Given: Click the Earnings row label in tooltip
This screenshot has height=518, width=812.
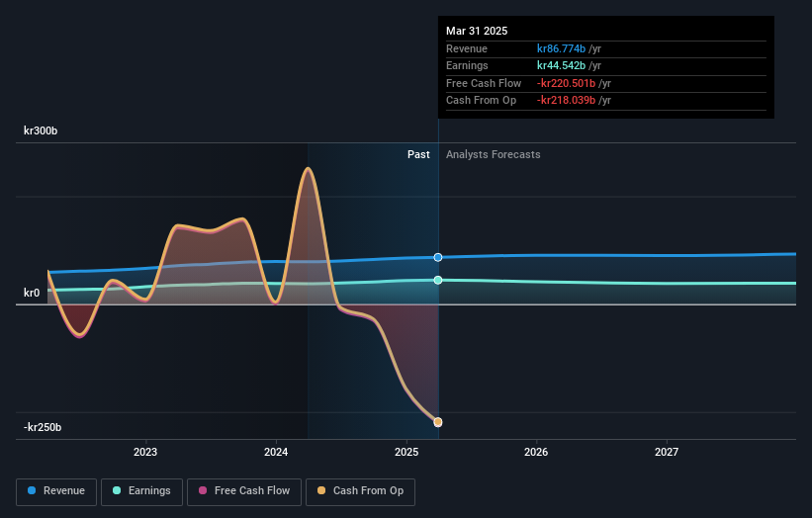Looking at the screenshot, I should pos(467,65).
